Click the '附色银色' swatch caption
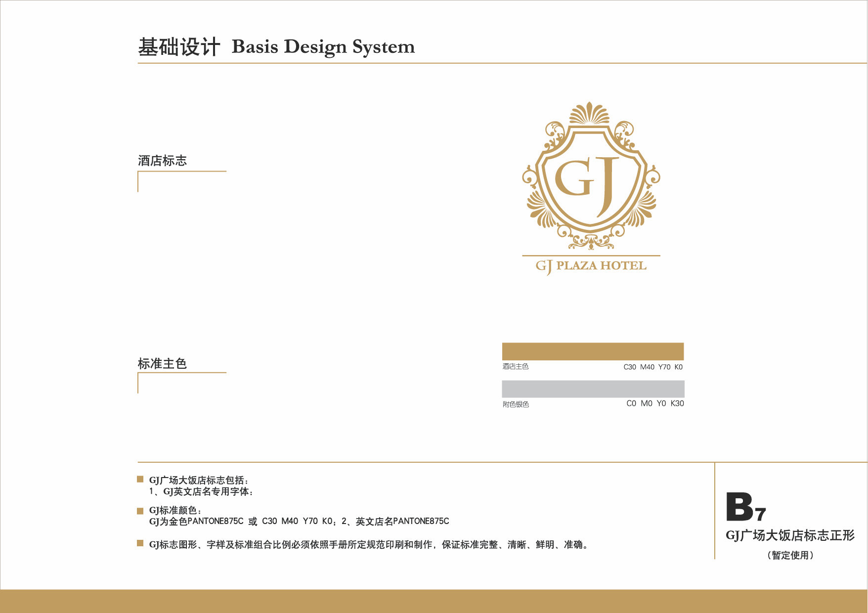 [516, 404]
